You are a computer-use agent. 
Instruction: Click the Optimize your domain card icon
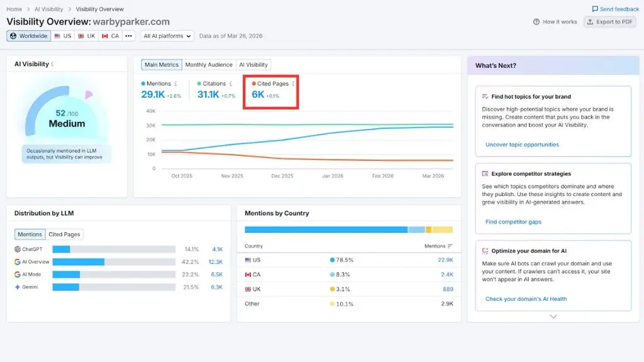(485, 251)
